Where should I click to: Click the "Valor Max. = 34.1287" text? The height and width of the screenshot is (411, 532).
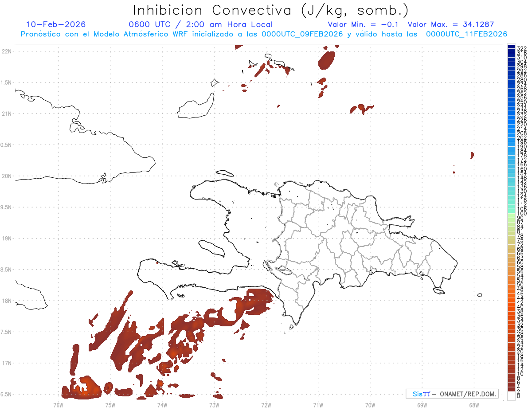451,24
